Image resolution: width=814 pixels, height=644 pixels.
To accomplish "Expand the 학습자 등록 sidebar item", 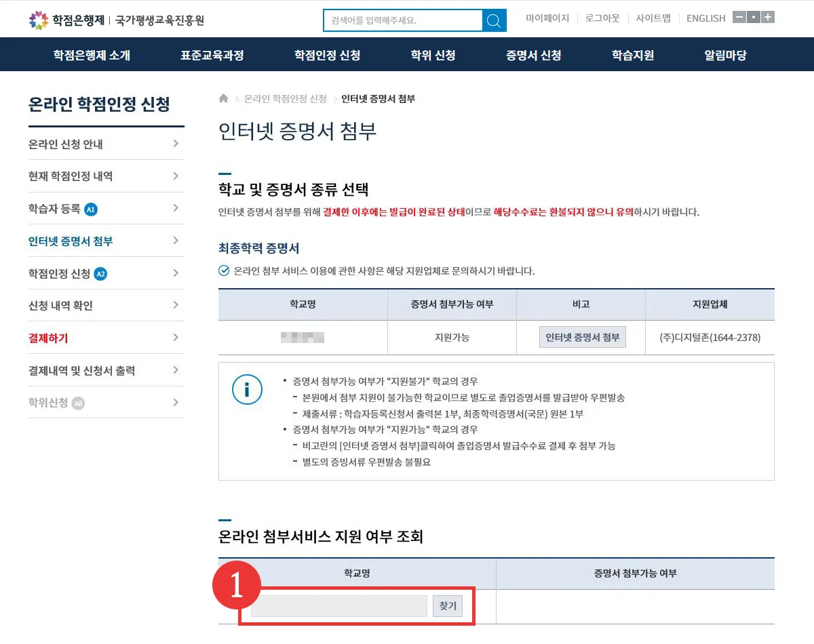I will 105,208.
